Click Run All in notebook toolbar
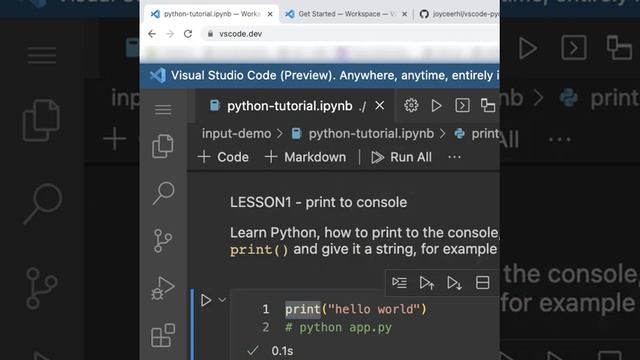The width and height of the screenshot is (640, 360). (x=401, y=157)
